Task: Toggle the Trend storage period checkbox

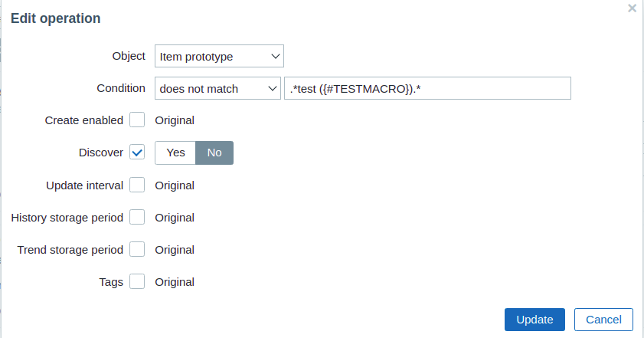Action: pos(137,249)
